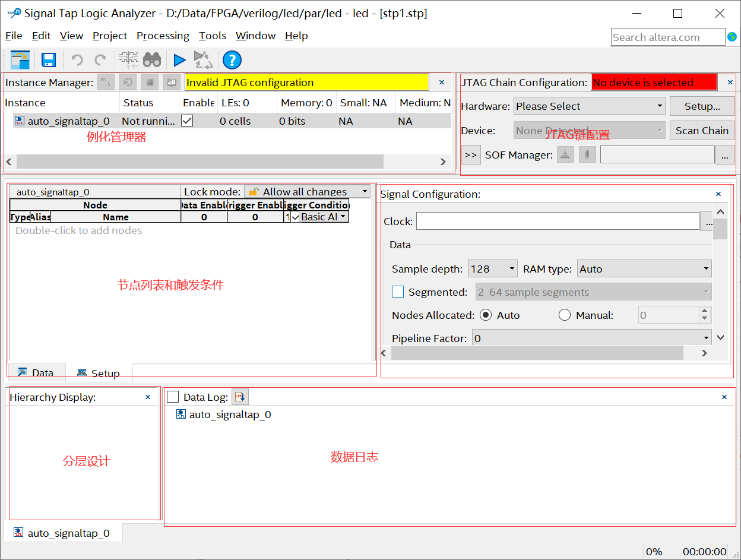
Task: Click the Data Log save icon
Action: [x=240, y=397]
